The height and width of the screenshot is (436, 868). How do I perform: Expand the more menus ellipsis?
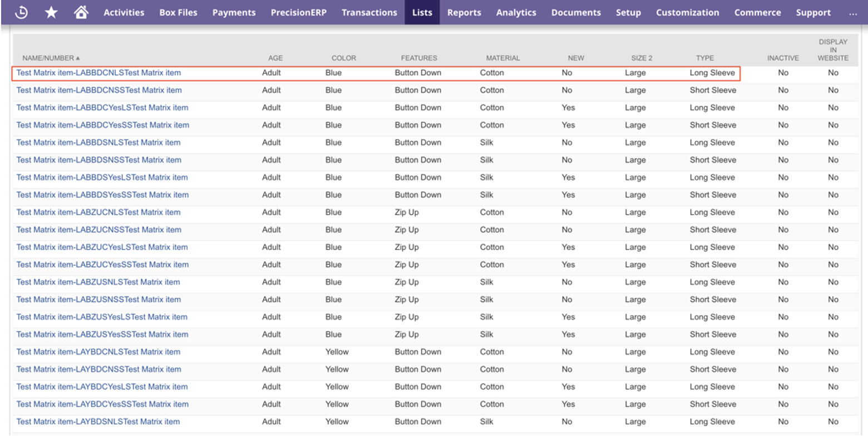(853, 13)
